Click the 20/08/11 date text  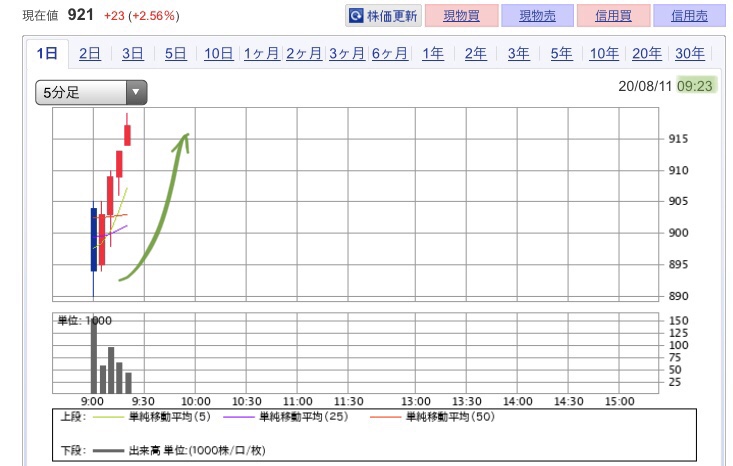pos(645,86)
